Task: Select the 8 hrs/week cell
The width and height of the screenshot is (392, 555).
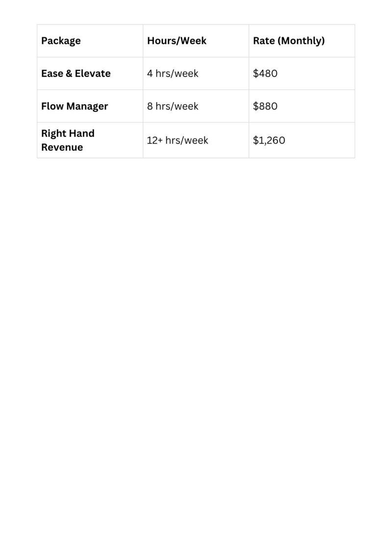Action: (172, 106)
